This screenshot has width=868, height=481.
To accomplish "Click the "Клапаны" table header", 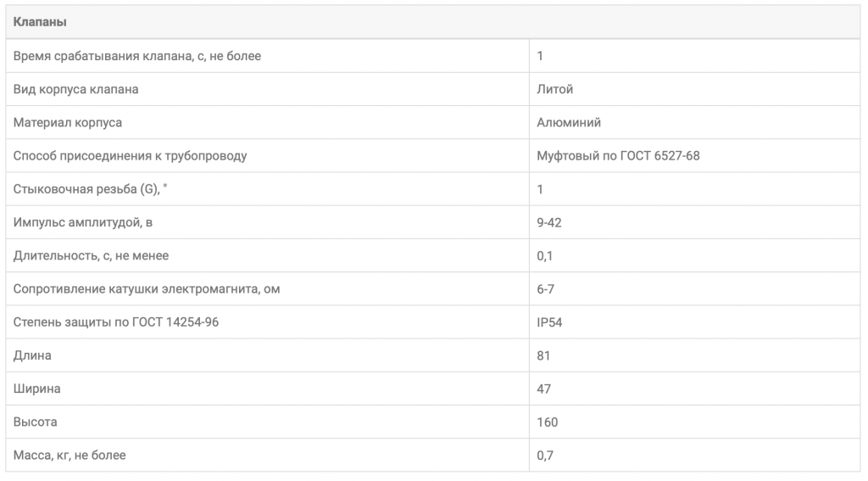I will (x=40, y=22).
